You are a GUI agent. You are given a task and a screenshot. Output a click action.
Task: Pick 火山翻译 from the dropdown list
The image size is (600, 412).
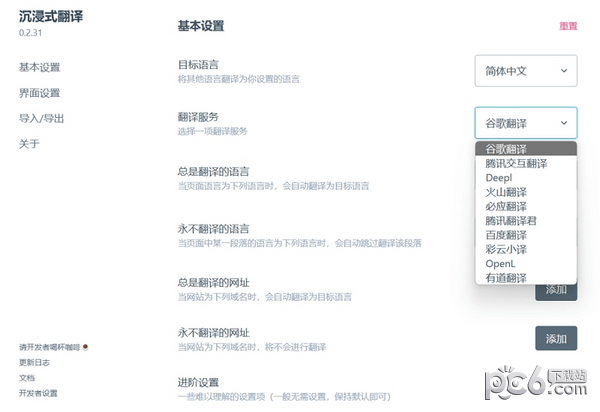coord(526,192)
